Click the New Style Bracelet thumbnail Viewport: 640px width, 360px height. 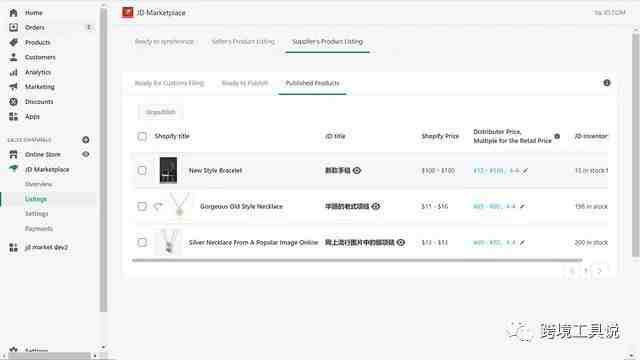(168, 170)
